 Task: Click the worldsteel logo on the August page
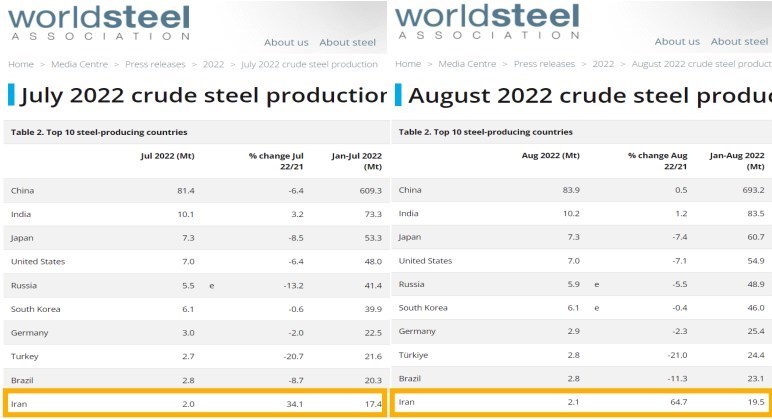[x=486, y=20]
